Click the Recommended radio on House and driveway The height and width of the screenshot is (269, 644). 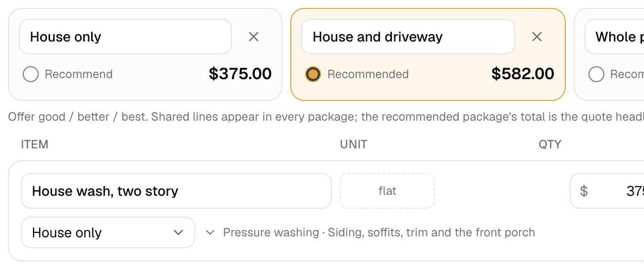click(x=313, y=74)
